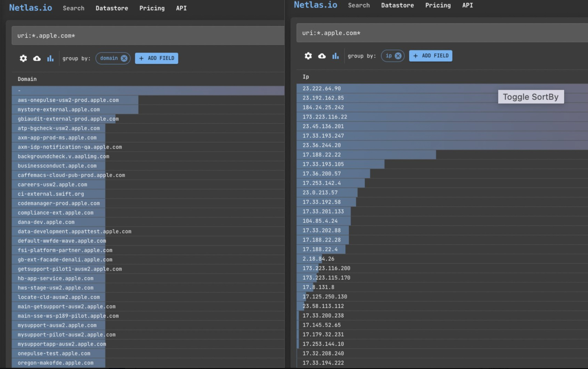Select IP row 17.188.22.22
Screen dimensions: 588x369
point(442,155)
